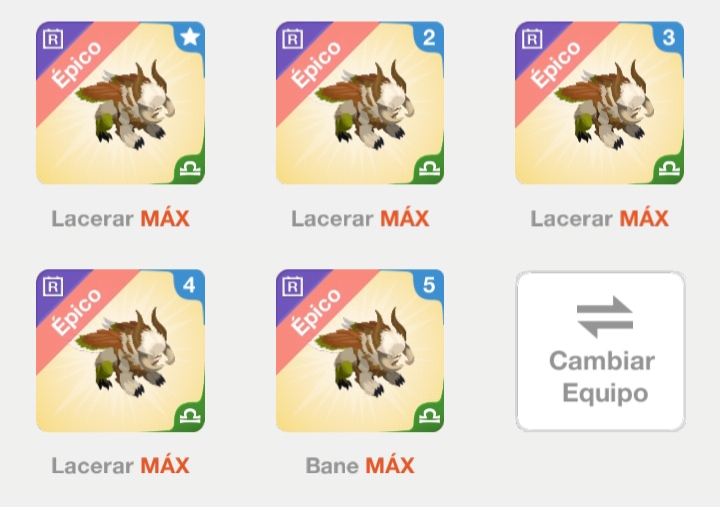Click the number 2 slot badge
720x507 pixels.
tap(429, 37)
